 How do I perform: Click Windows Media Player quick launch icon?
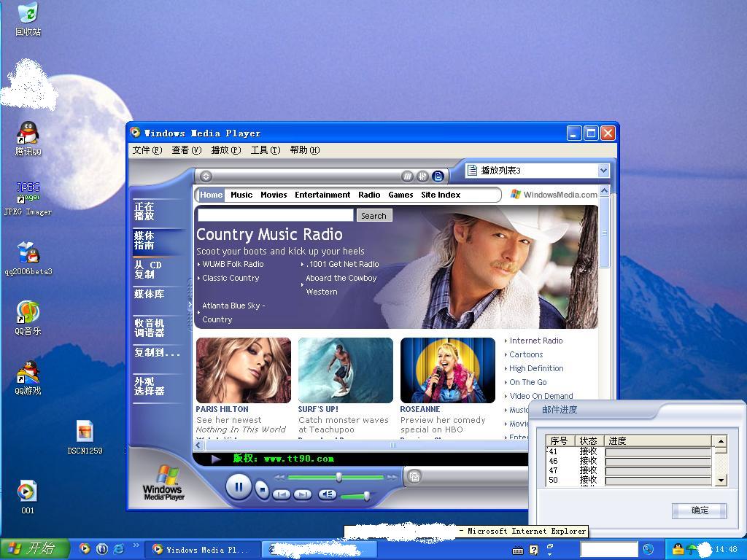[x=85, y=549]
